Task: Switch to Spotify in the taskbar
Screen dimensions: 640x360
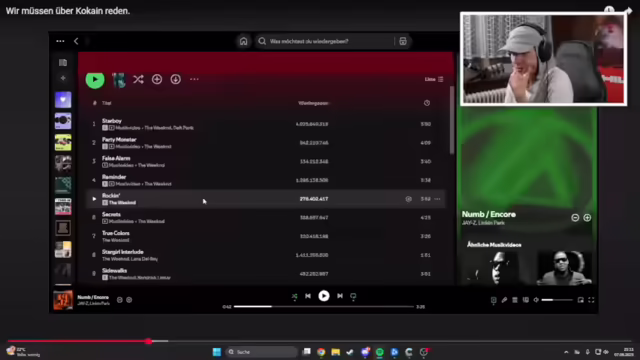Action: 380,352
